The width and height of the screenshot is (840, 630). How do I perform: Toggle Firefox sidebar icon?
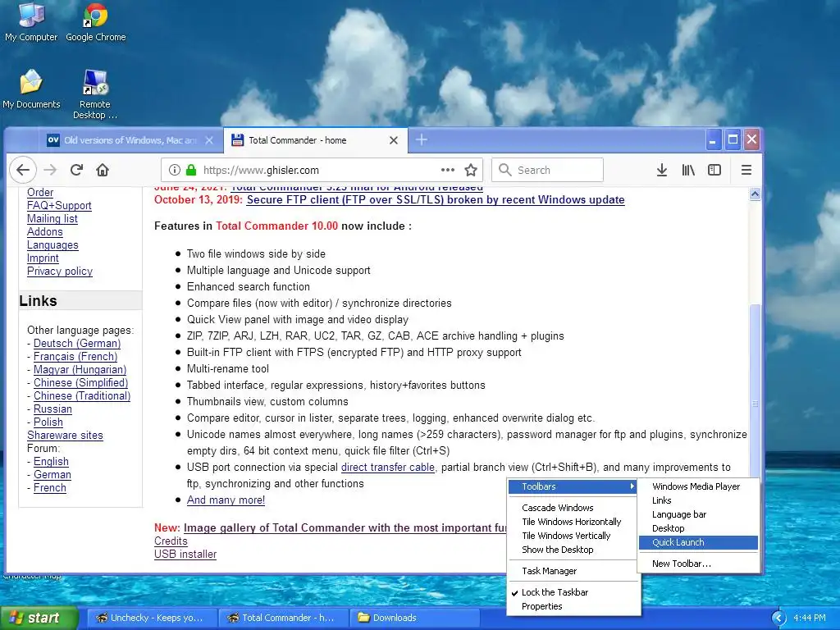pyautogui.click(x=714, y=170)
